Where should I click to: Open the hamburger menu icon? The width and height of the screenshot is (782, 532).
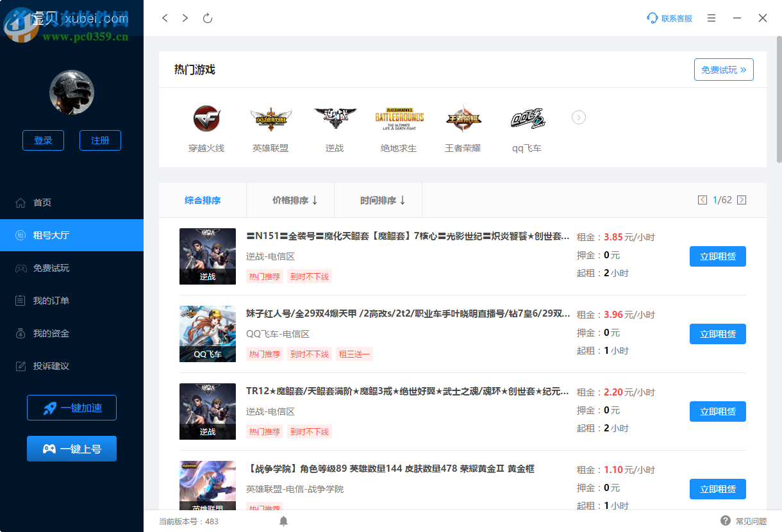[x=711, y=19]
